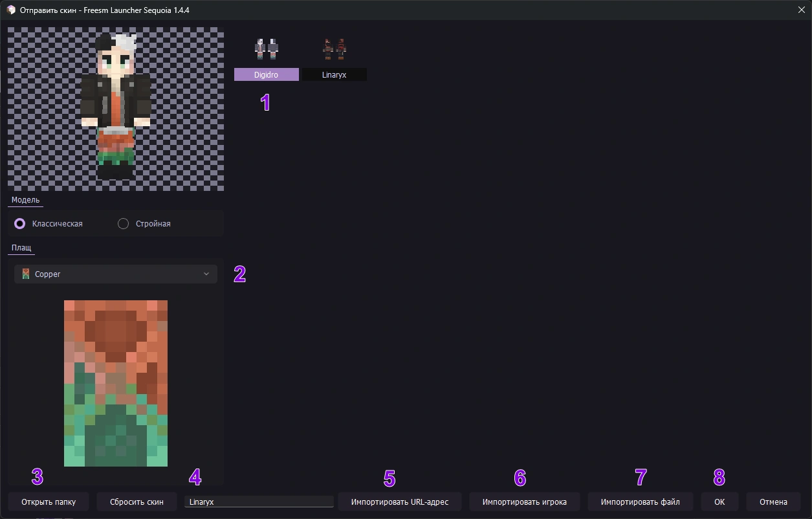
Task: Click Импортировать игрока button
Action: pos(524,502)
